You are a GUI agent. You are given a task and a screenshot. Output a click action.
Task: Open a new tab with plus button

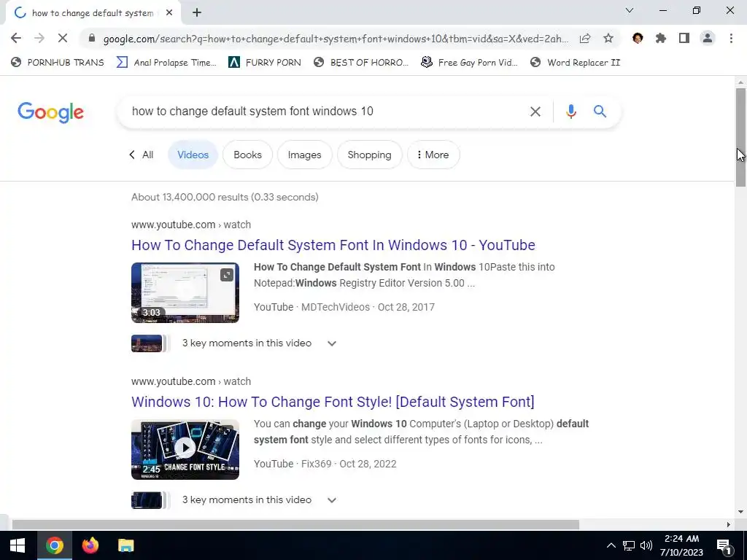coord(197,13)
